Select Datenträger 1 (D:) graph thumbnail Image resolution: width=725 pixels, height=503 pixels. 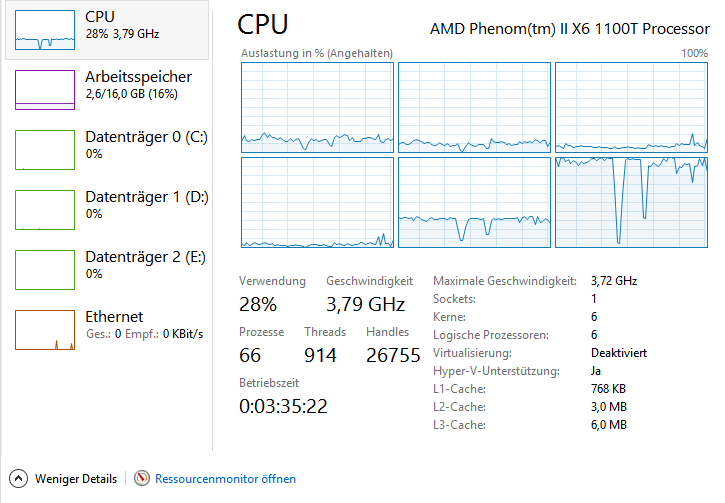point(45,210)
